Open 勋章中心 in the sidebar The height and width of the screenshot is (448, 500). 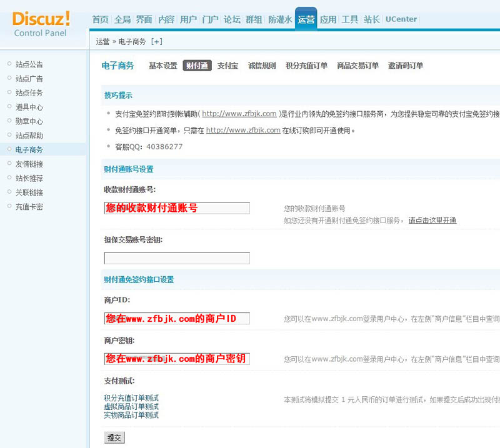(x=29, y=121)
